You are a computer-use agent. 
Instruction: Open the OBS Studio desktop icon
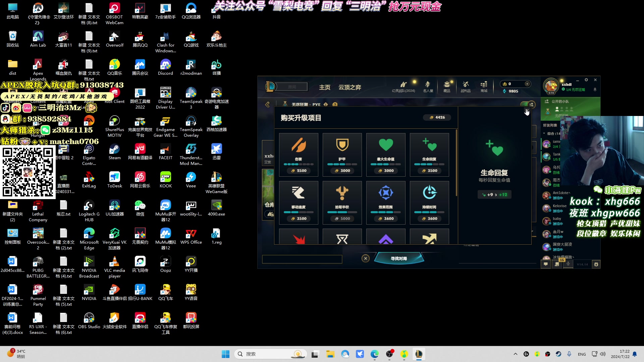89,321
